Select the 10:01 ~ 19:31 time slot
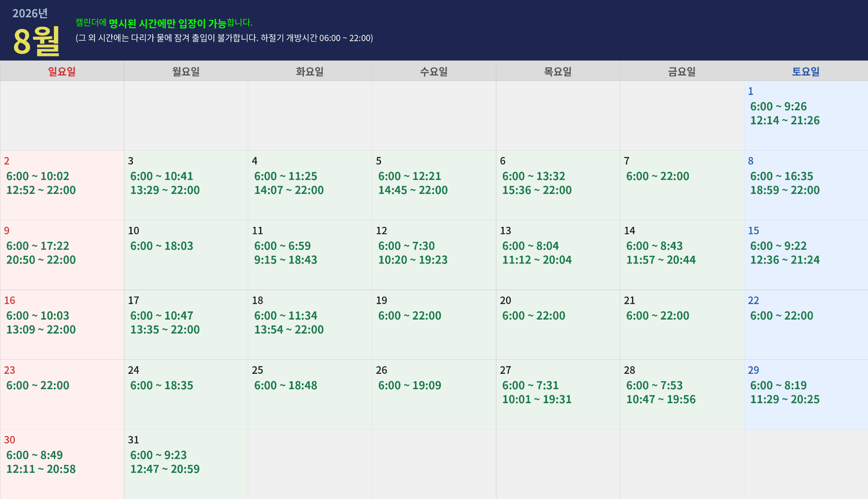868x499 pixels. pyautogui.click(x=537, y=400)
